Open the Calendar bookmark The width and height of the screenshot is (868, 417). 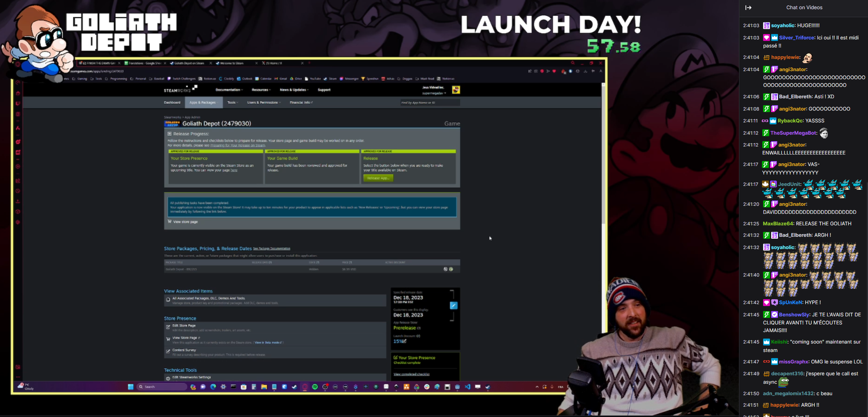pyautogui.click(x=263, y=79)
